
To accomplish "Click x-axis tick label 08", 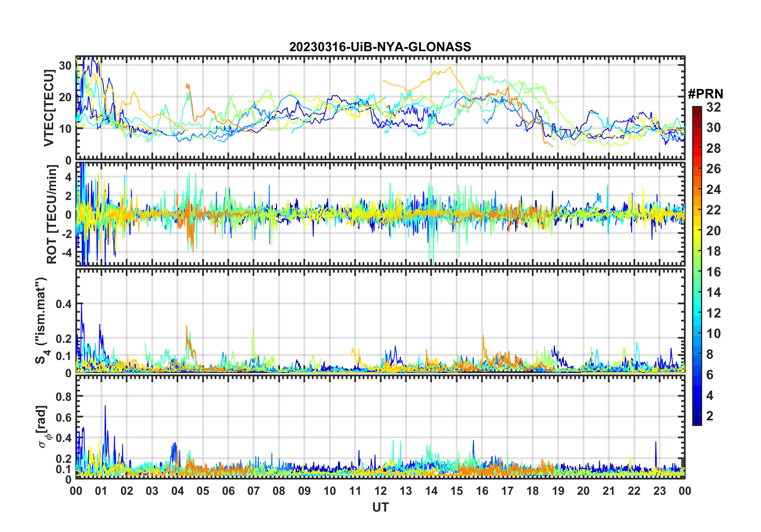I will pyautogui.click(x=279, y=491).
